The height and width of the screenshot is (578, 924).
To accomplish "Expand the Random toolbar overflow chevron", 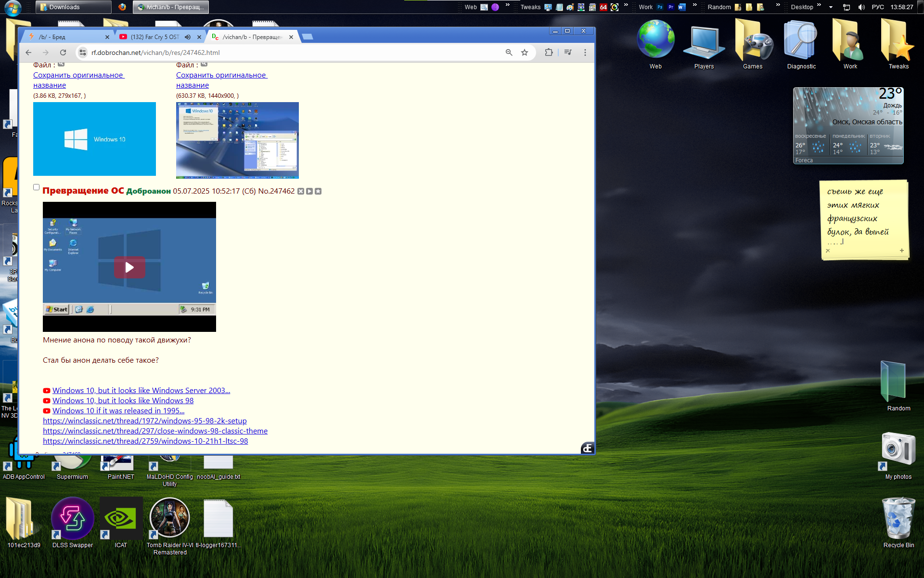I will tap(778, 5).
